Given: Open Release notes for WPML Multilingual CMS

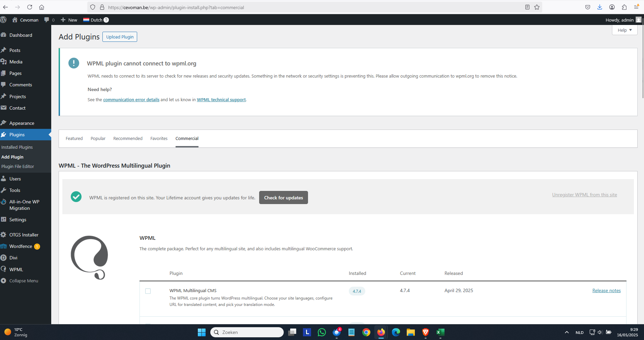Looking at the screenshot, I should click(x=606, y=290).
